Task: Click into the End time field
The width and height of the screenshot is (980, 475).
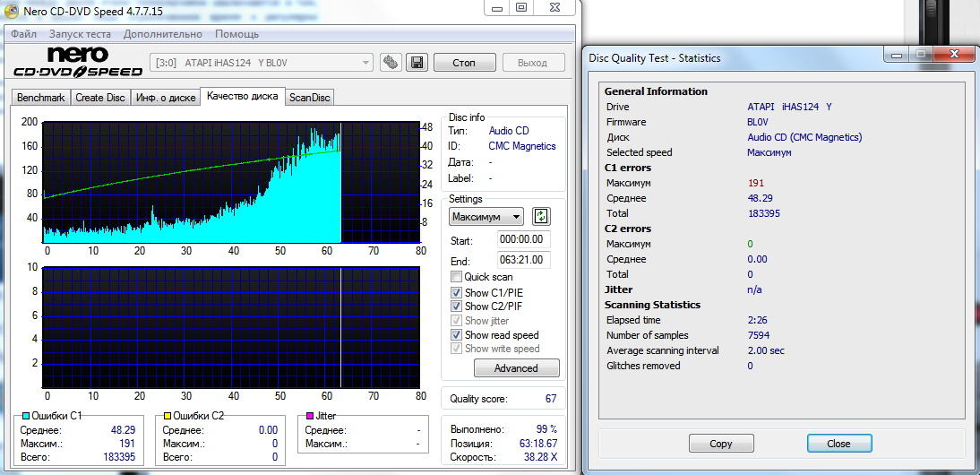Action: [x=523, y=261]
